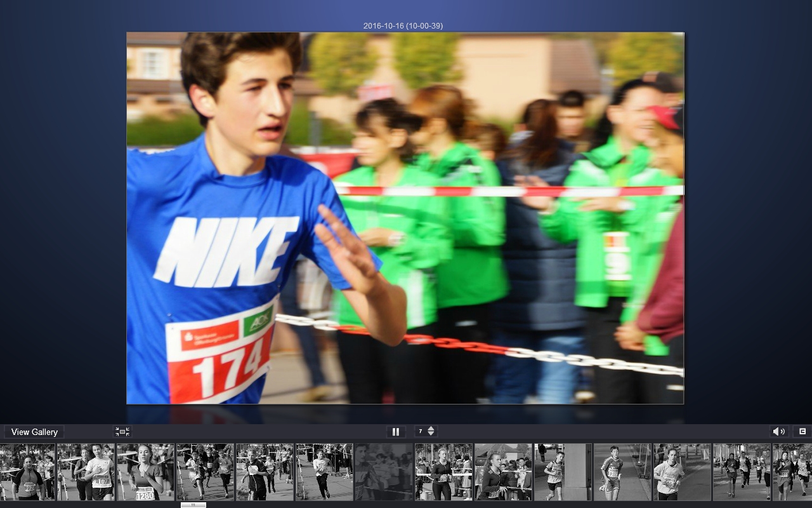The width and height of the screenshot is (812, 508).
Task: Select the eleventh thumbnail of boy running
Action: pyautogui.click(x=622, y=472)
